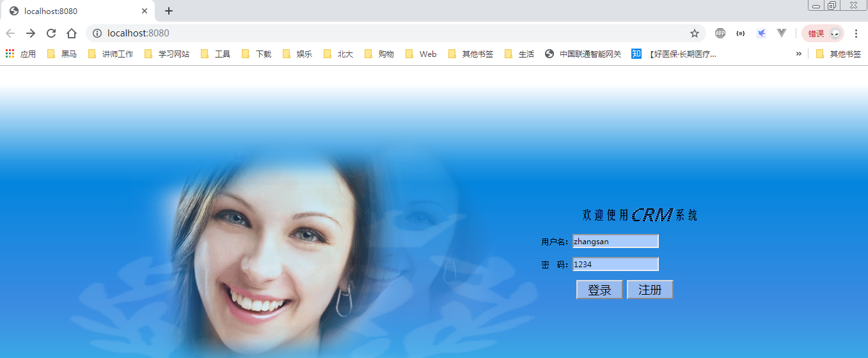Viewport: 868px width, 358px height.
Task: Open the 应用 apps shortcut
Action: (x=20, y=54)
